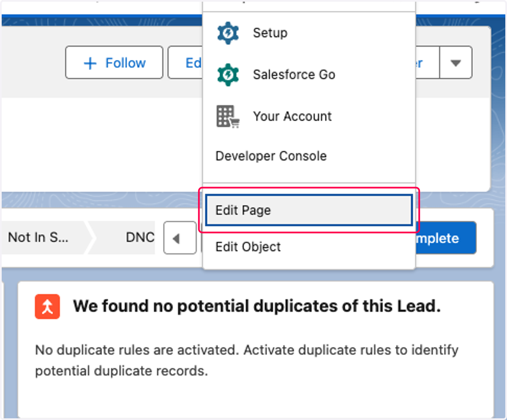Image resolution: width=507 pixels, height=420 pixels.
Task: Click the plus icon in Follow button
Action: pyautogui.click(x=90, y=63)
